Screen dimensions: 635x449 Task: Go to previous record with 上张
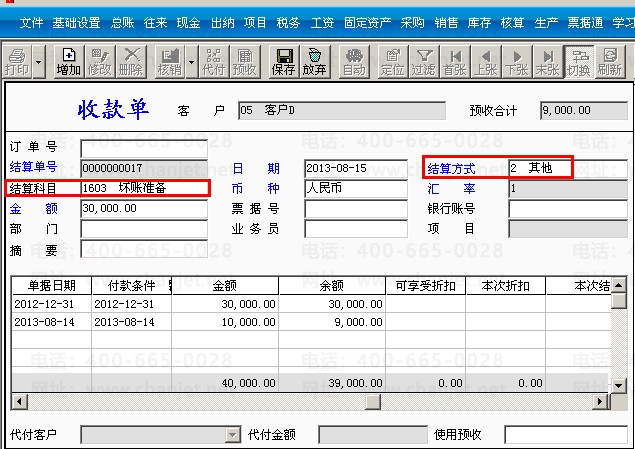(486, 62)
